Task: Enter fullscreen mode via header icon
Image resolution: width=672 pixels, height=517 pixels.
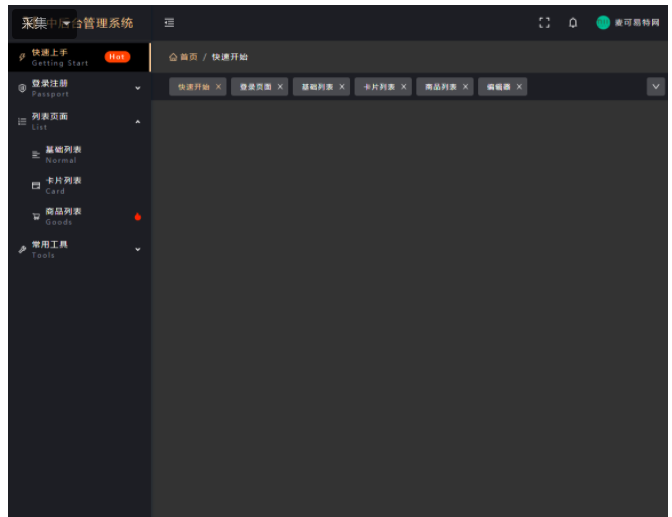Action: (x=544, y=23)
